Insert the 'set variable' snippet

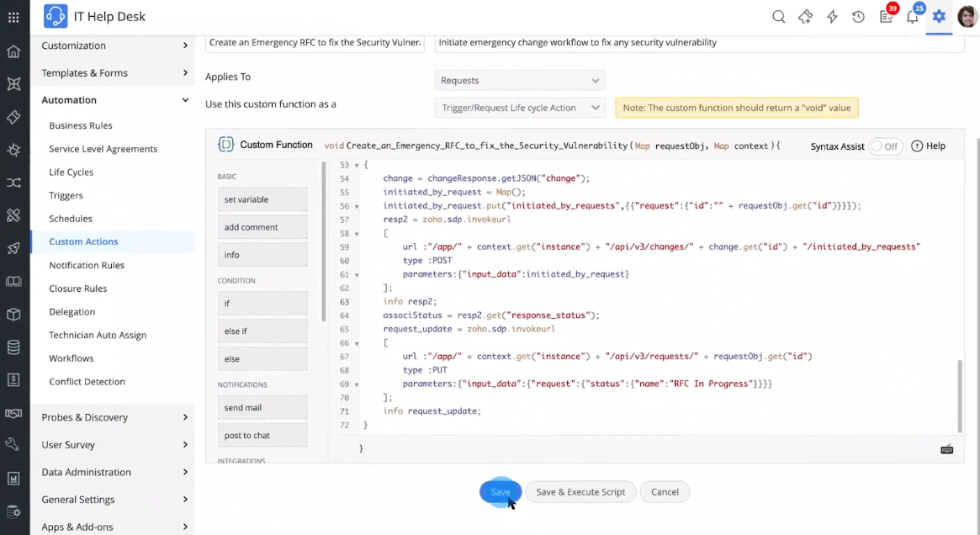point(262,199)
